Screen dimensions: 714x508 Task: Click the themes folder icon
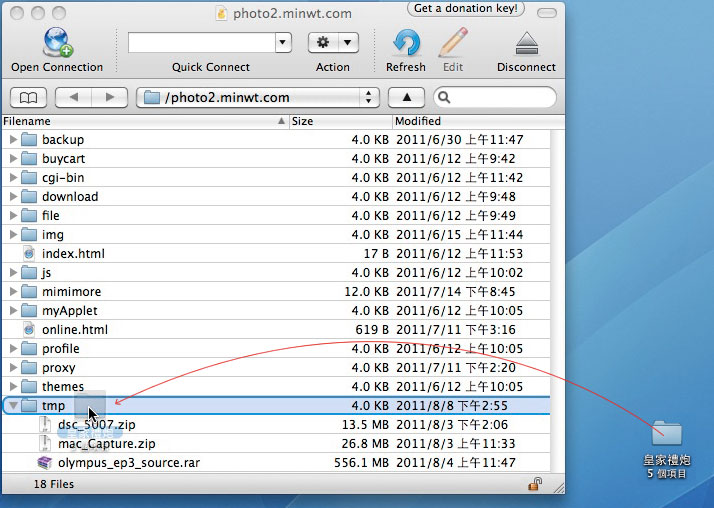29,386
